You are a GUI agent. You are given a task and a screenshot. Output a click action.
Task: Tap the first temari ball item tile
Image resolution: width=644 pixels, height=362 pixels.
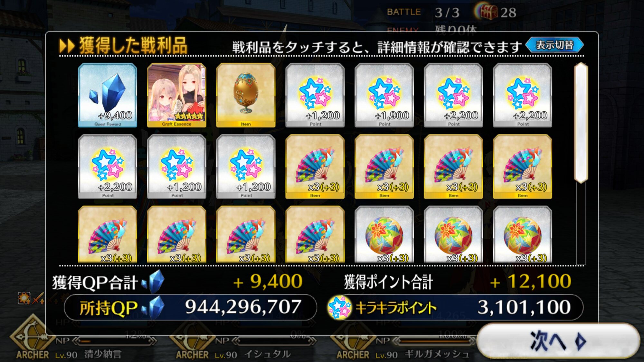click(384, 235)
